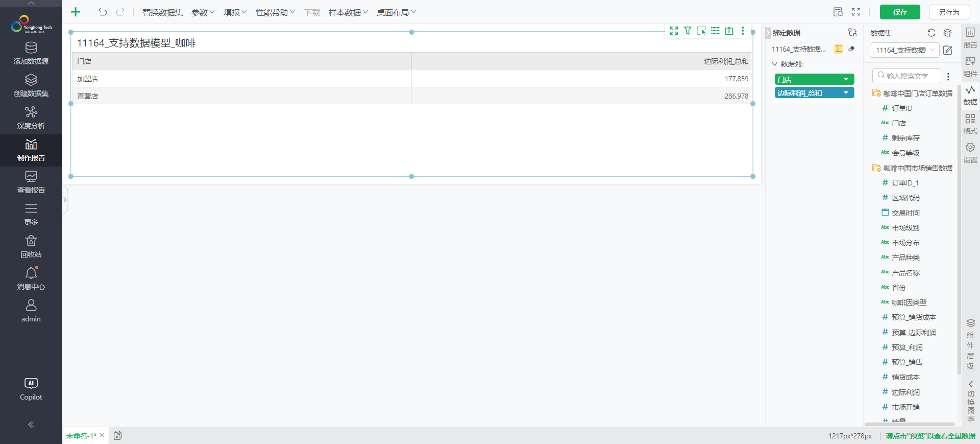Viewport: 980px width, 444px height.
Task: Click the dataset search input field
Action: coord(906,76)
